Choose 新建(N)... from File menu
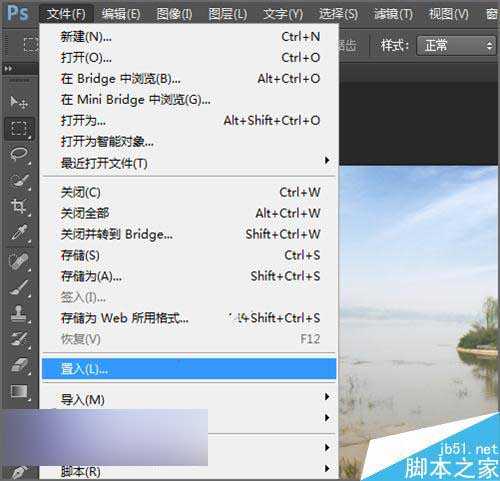This screenshot has height=481, width=500. coord(190,36)
